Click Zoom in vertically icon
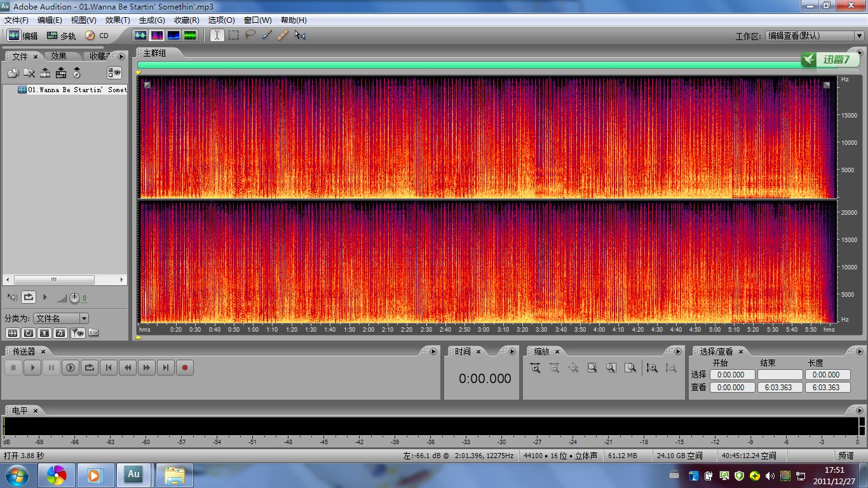868x488 pixels. point(652,368)
